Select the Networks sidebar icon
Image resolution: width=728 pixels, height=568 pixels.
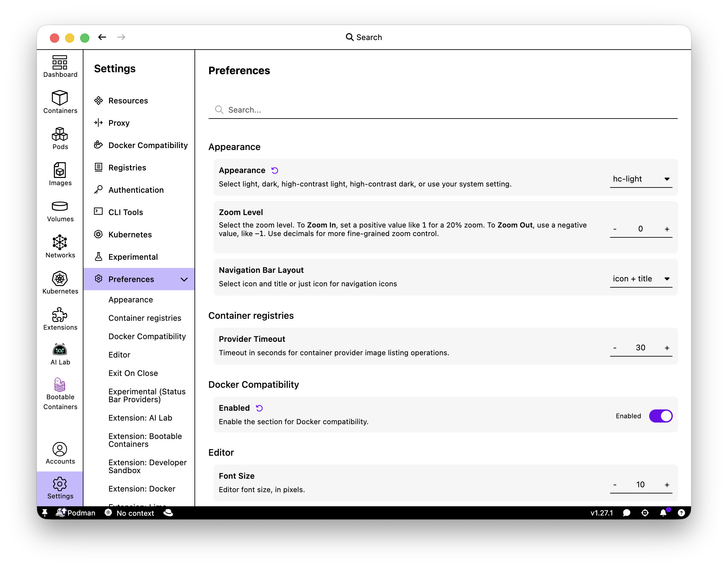point(60,246)
